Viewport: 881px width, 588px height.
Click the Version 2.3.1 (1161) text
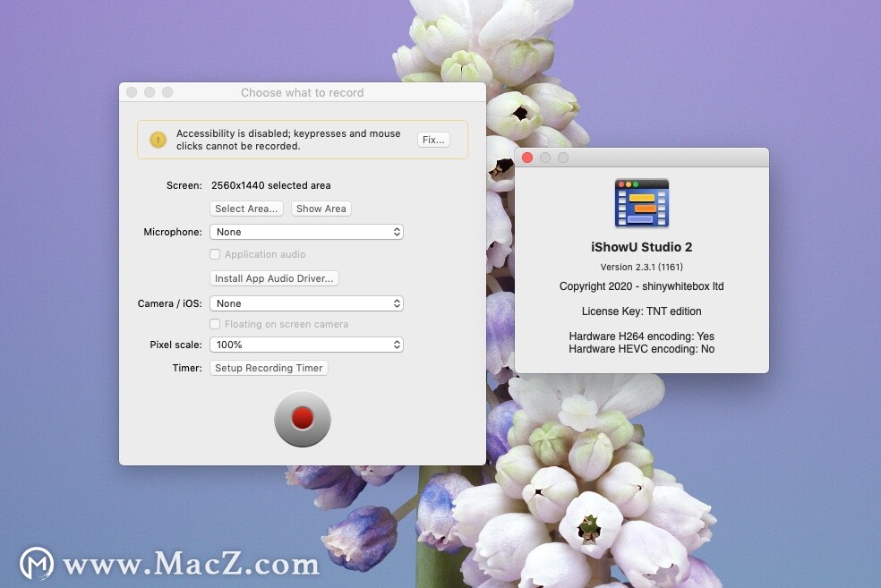point(642,267)
